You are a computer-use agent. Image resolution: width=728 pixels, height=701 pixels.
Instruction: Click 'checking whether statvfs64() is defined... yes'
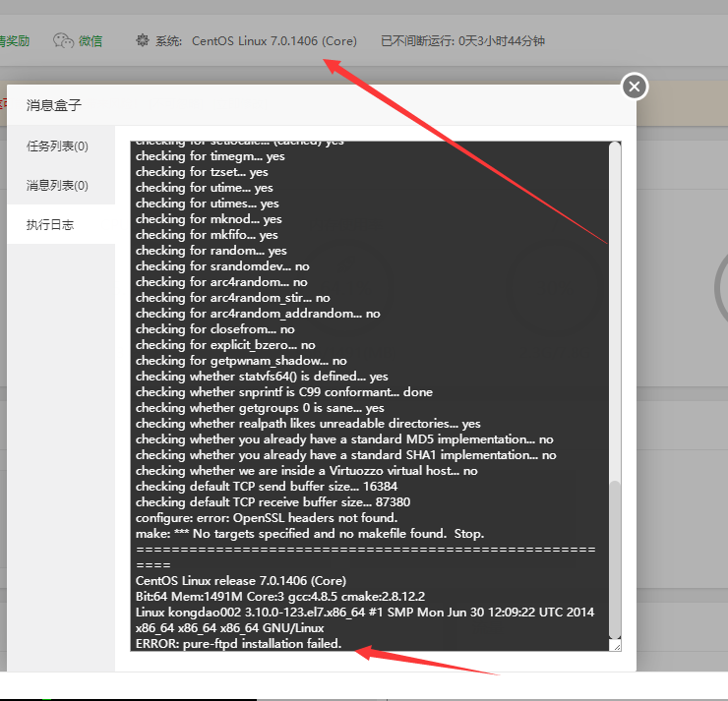coord(262,377)
